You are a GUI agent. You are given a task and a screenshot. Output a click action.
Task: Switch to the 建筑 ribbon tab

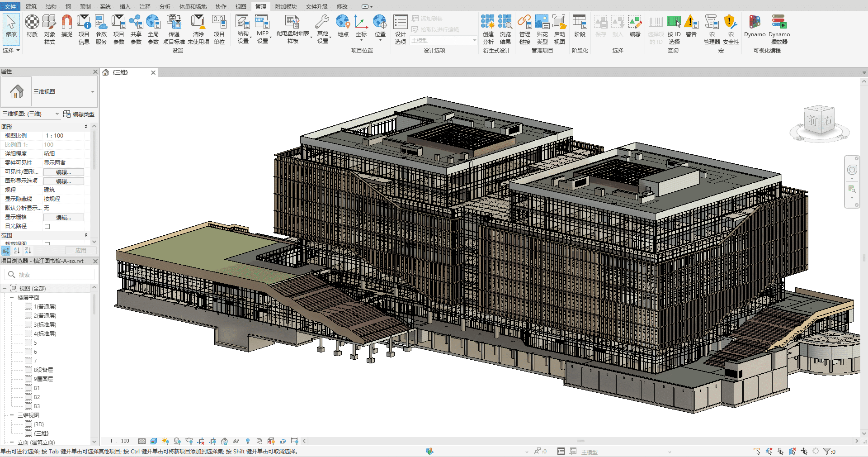[31, 6]
